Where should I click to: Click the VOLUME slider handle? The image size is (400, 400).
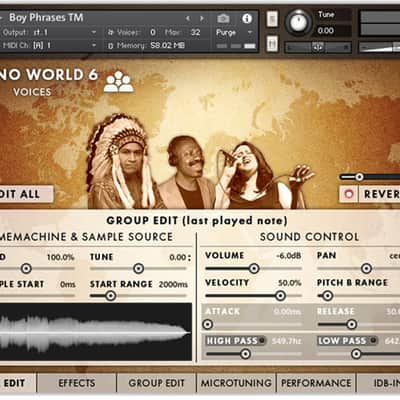[254, 268]
